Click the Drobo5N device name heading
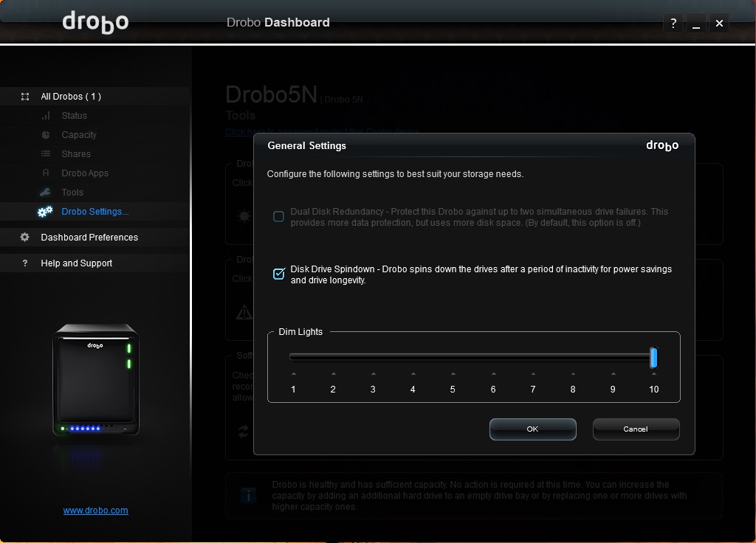This screenshot has height=543, width=756. pos(272,94)
